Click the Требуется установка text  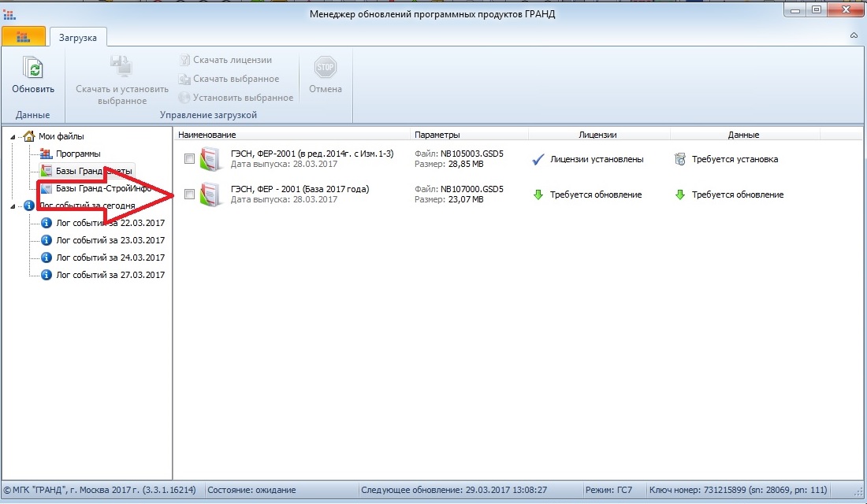tap(735, 159)
